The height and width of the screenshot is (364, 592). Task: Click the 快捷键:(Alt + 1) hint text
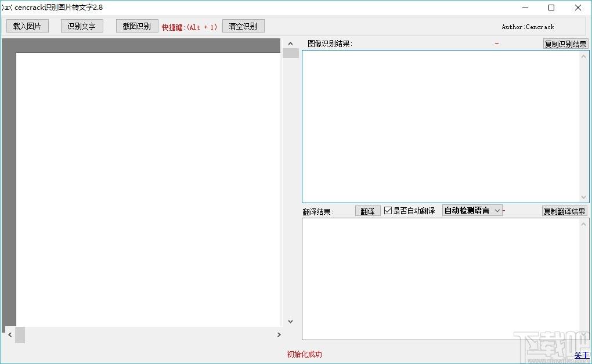tap(190, 27)
